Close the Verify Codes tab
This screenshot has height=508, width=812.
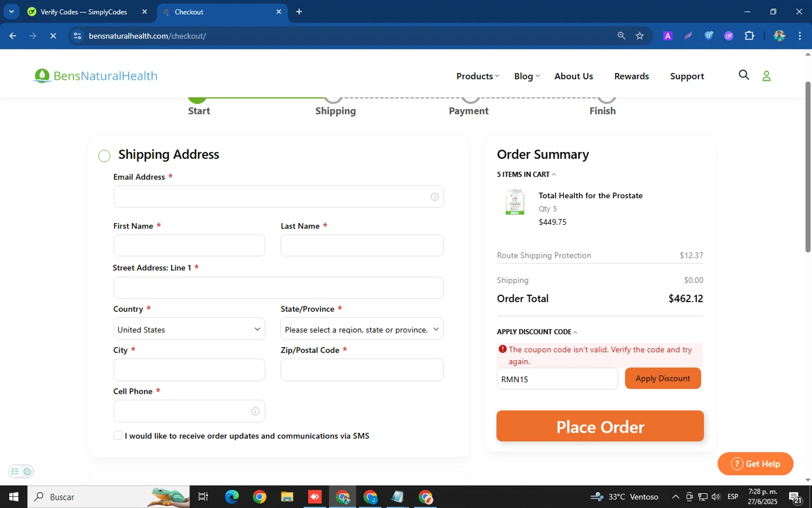point(145,12)
